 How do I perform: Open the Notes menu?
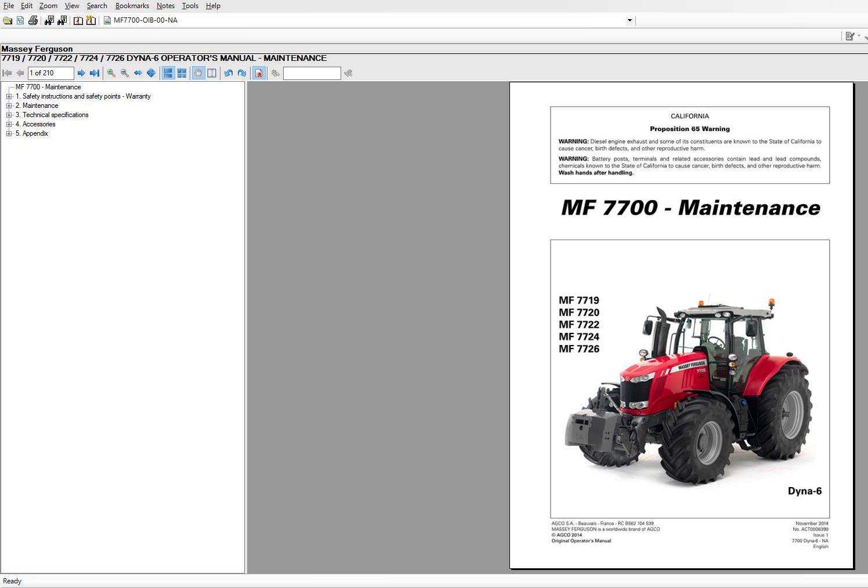pyautogui.click(x=165, y=6)
